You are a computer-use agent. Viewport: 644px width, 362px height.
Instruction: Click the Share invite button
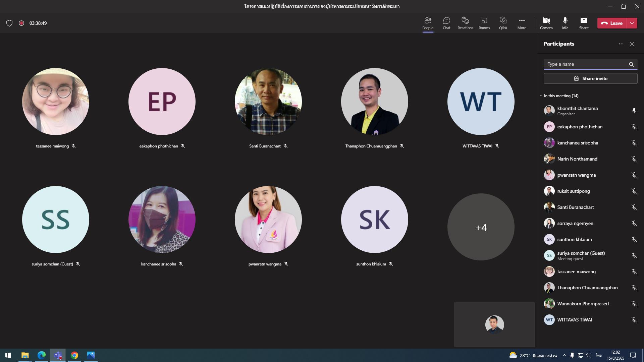tap(590, 78)
